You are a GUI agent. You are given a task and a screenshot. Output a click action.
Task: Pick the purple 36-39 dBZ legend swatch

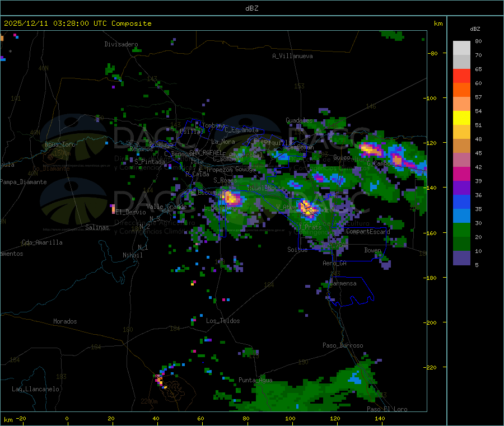(x=461, y=188)
